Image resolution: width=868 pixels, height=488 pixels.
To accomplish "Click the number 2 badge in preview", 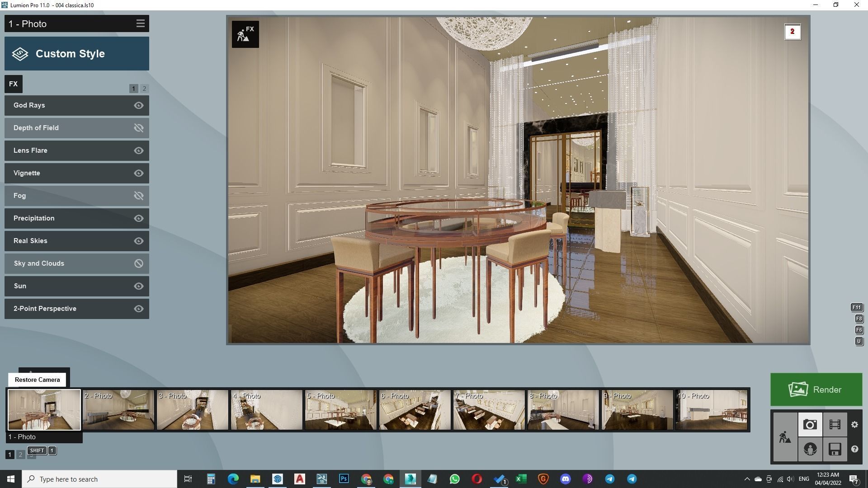I will pos(792,32).
